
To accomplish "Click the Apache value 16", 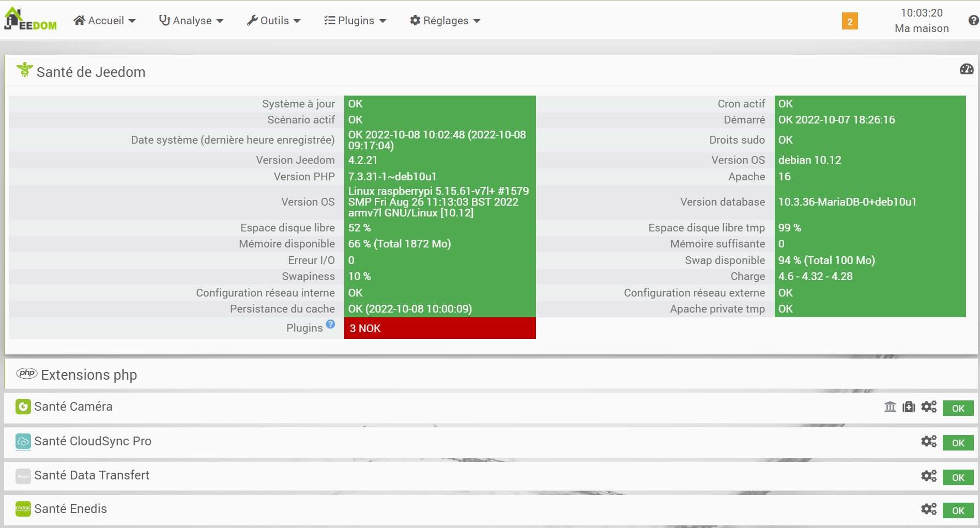I will (x=784, y=177).
